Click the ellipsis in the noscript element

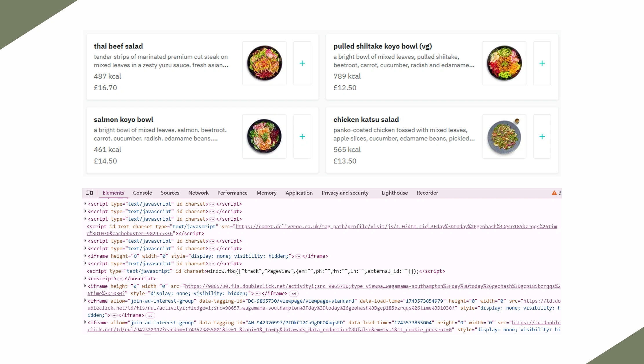pyautogui.click(x=120, y=279)
